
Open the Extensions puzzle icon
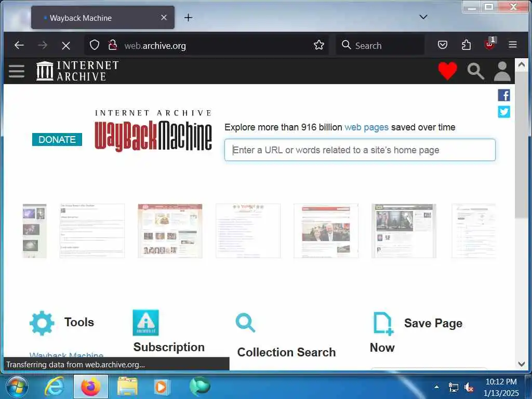[x=466, y=45]
